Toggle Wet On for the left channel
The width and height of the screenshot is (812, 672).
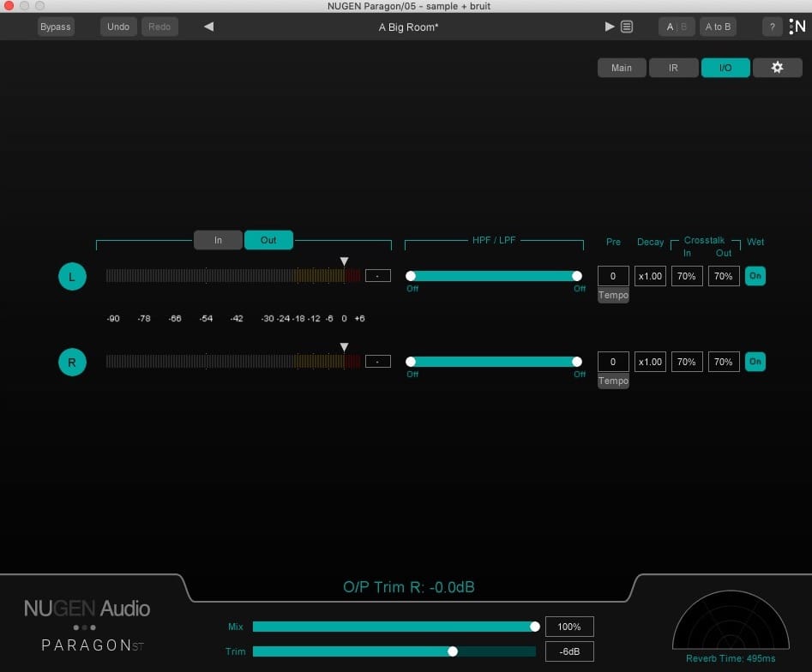point(755,276)
